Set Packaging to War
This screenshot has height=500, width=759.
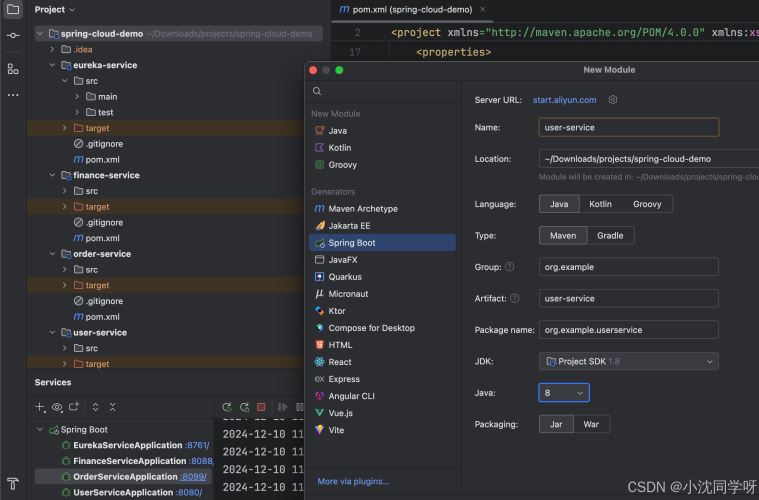[591, 424]
